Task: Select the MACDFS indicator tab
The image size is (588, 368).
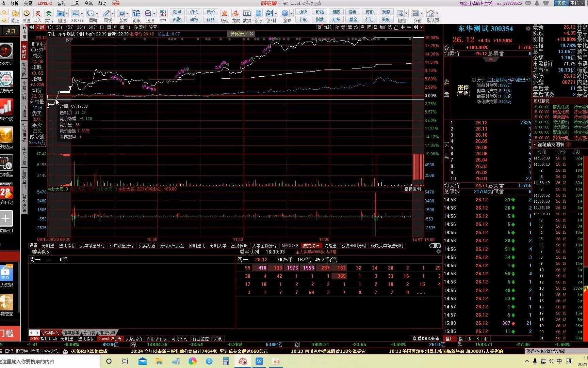Action: tap(290, 246)
